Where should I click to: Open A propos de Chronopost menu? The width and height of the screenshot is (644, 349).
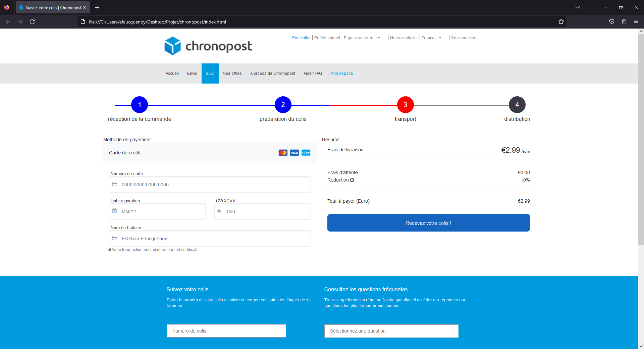click(273, 73)
